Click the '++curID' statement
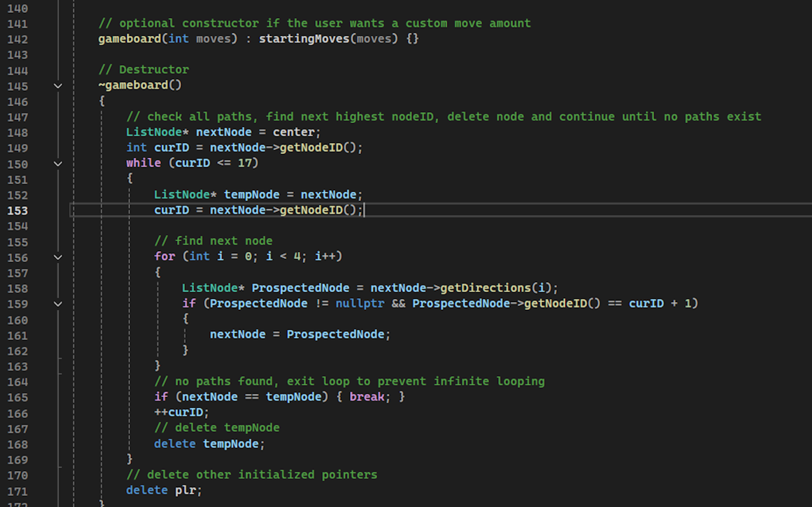Screen dimensions: 812x507 click(181, 412)
